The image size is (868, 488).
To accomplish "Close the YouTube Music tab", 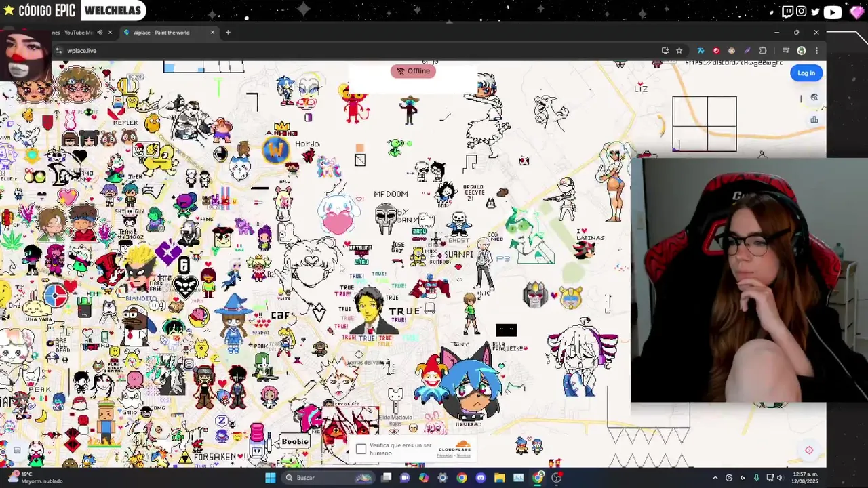I will (110, 33).
